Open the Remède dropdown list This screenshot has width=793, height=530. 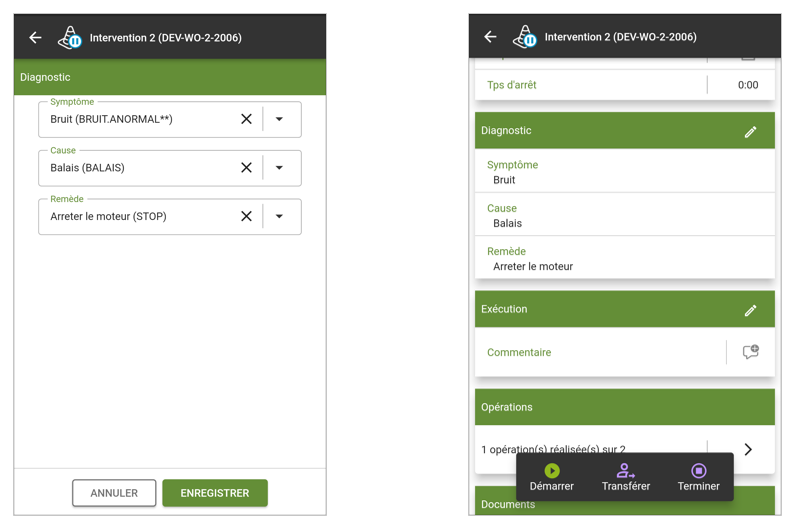[x=279, y=216]
